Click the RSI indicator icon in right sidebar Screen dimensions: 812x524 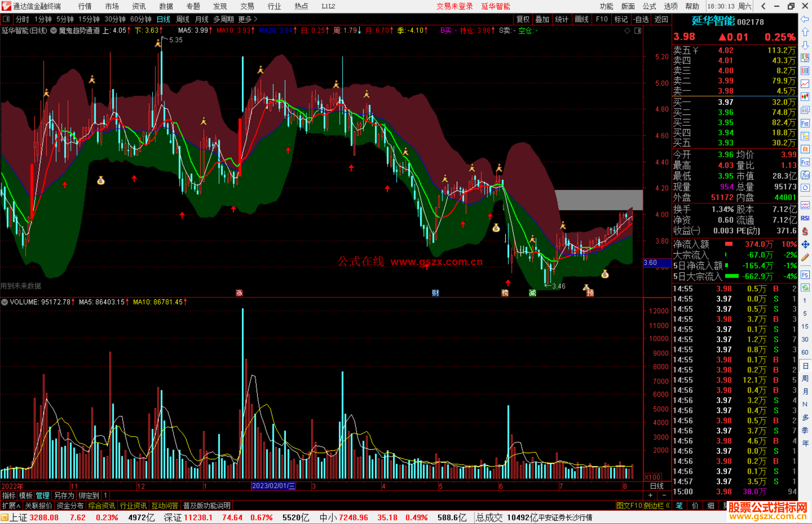[x=805, y=218]
